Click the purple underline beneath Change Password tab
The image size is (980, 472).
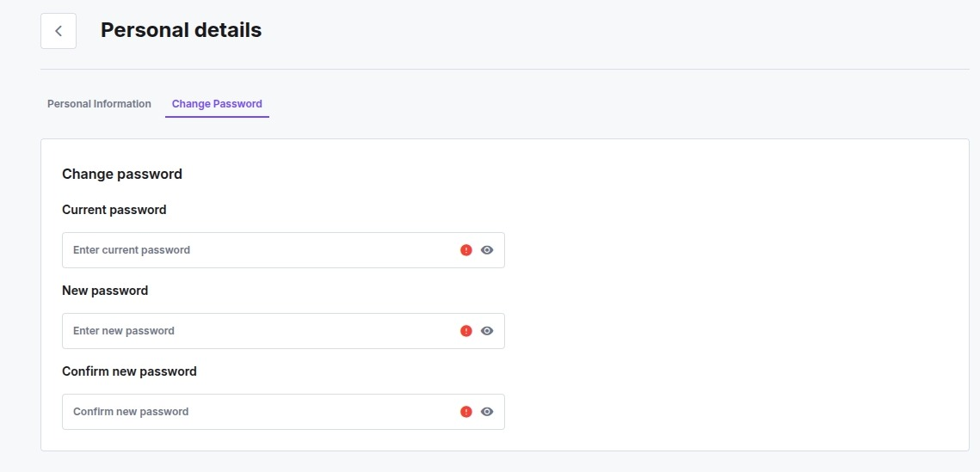point(217,117)
